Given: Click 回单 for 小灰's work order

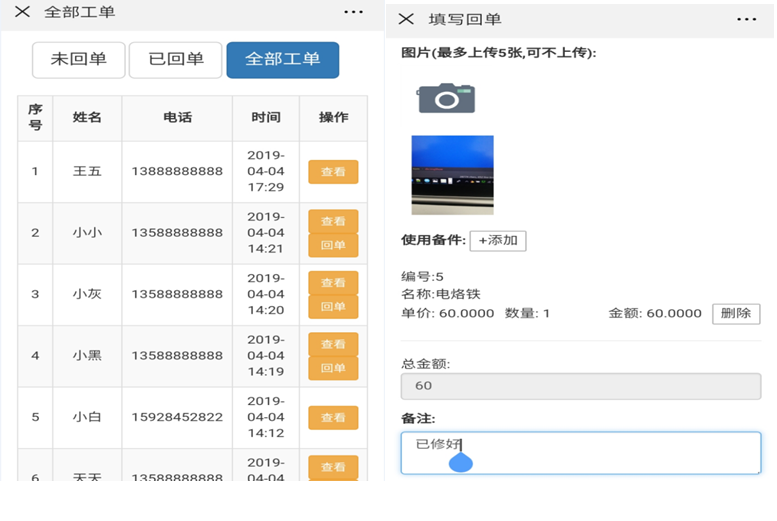Looking at the screenshot, I should coord(333,307).
